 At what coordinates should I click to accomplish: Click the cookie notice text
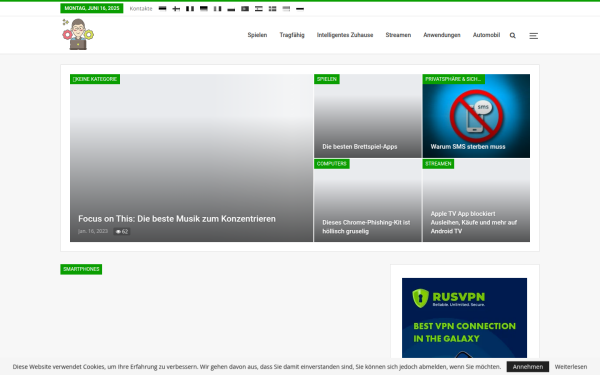(257, 367)
